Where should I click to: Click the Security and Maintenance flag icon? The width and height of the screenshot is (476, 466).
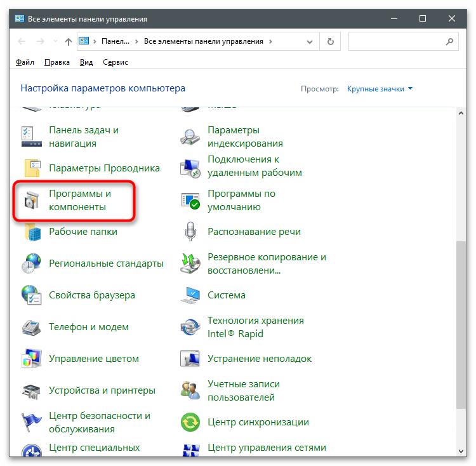32,422
